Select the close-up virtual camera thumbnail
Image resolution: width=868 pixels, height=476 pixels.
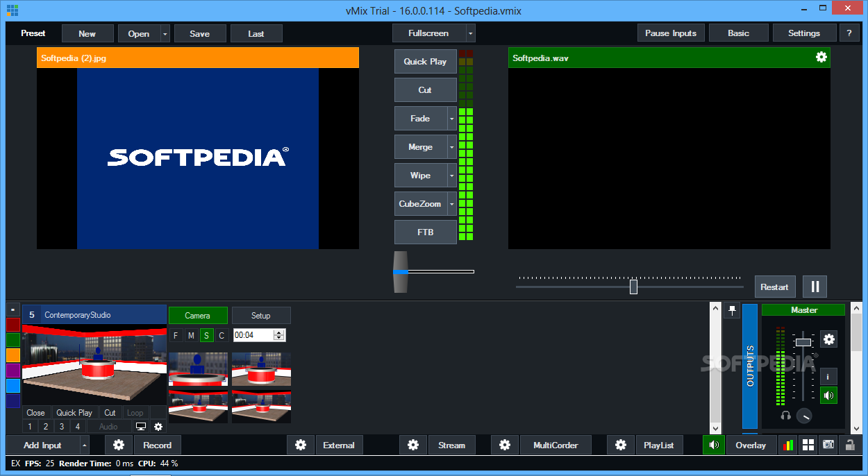click(x=198, y=368)
